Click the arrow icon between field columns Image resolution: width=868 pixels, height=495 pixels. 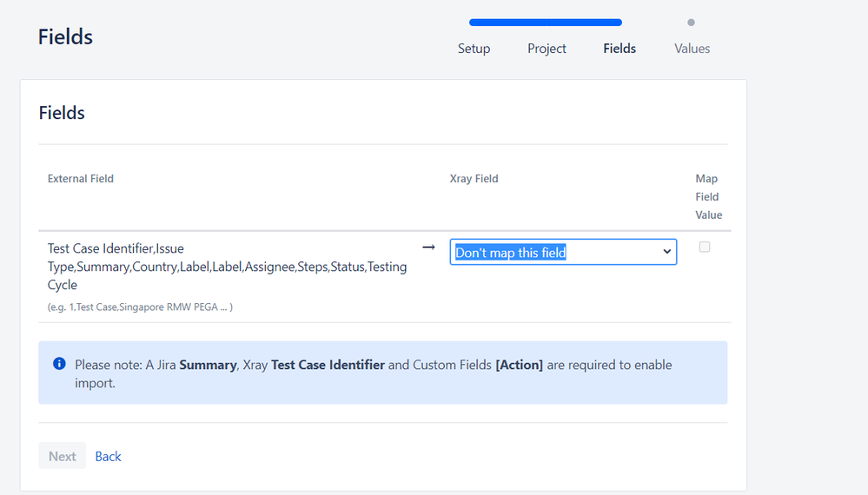coord(428,247)
